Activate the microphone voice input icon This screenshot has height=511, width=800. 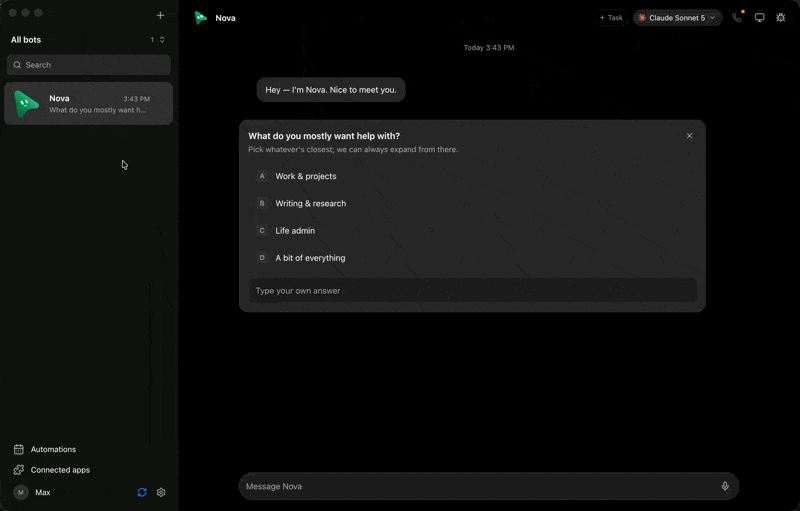coord(725,487)
